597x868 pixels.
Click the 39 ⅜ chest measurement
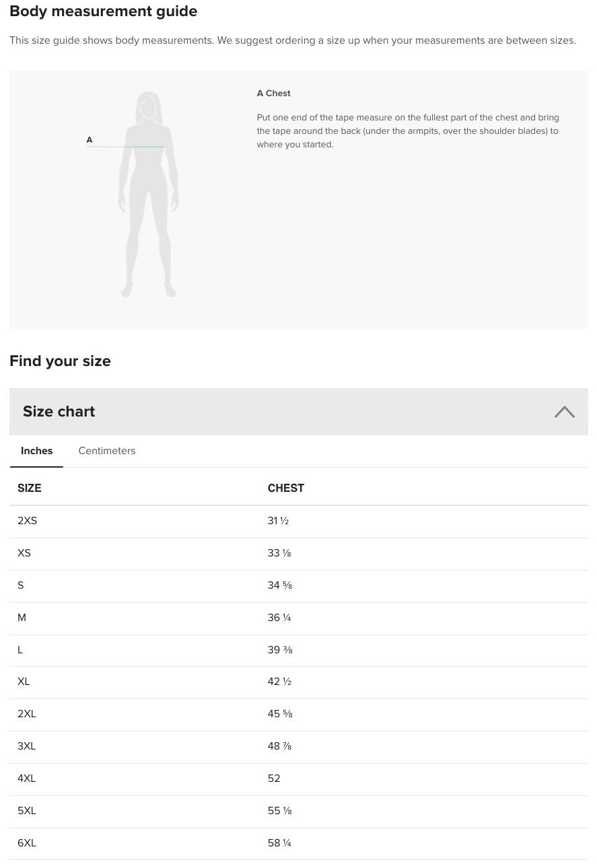(x=279, y=650)
